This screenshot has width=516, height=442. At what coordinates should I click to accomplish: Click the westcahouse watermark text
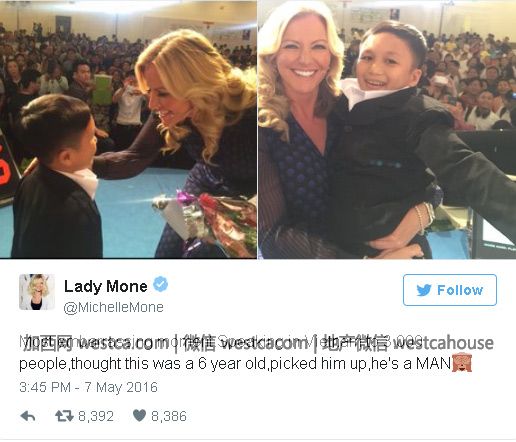tap(443, 343)
